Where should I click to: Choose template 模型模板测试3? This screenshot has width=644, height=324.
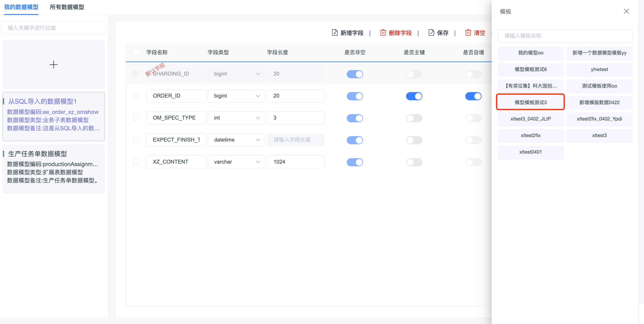530,102
